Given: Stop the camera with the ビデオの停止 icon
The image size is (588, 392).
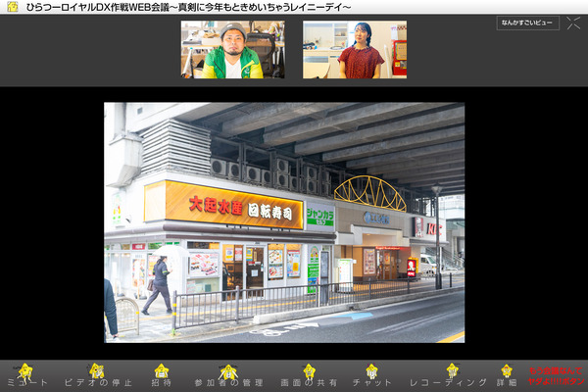Looking at the screenshot, I should (96, 369).
